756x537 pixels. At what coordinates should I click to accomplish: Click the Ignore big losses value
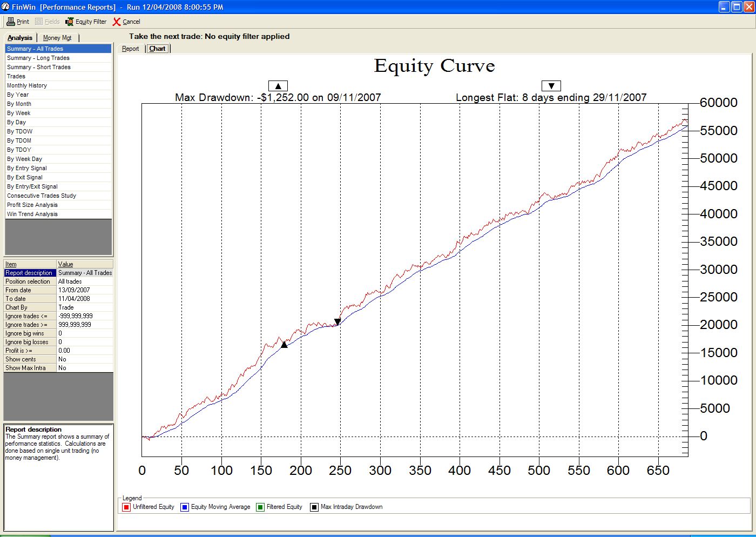tap(85, 342)
